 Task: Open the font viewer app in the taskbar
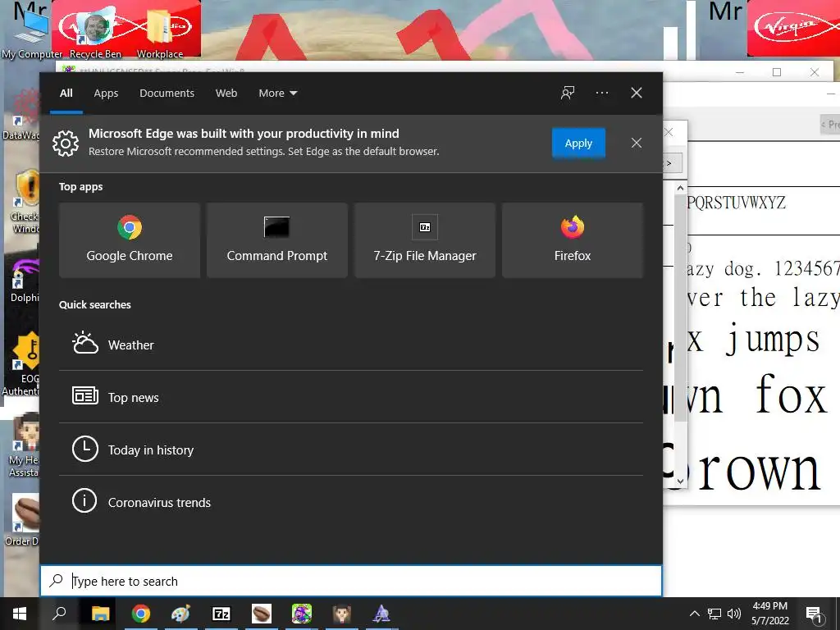point(381,614)
